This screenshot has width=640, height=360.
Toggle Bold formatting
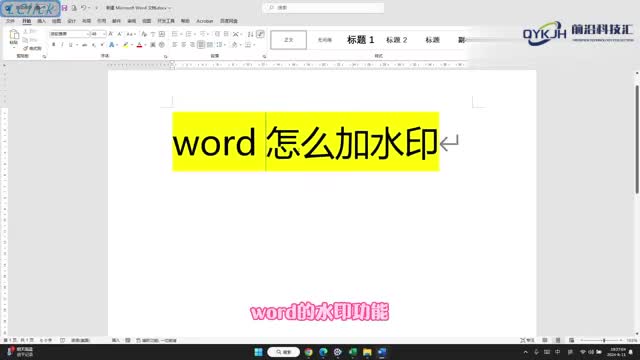pos(53,45)
